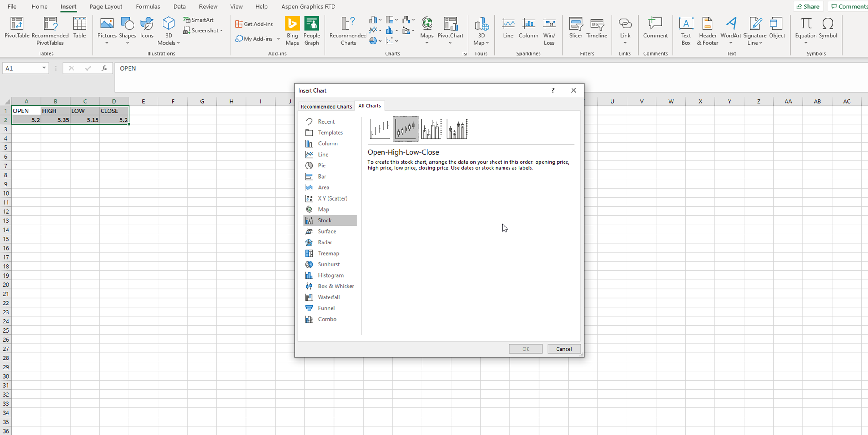
Task: Switch to the Recommended Charts tab
Action: tap(326, 106)
